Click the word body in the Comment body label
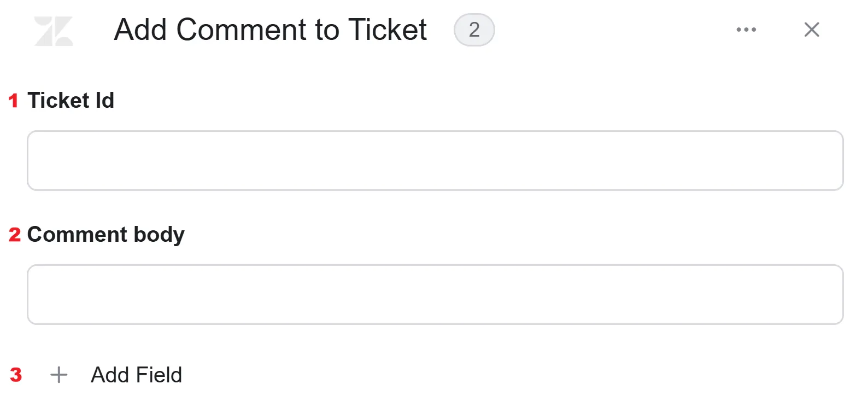 [159, 235]
